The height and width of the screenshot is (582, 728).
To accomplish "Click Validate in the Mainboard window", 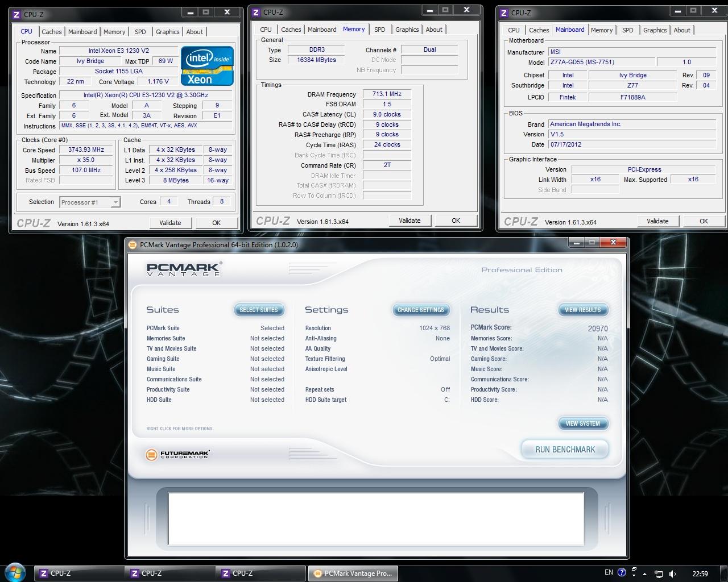I will pyautogui.click(x=657, y=221).
